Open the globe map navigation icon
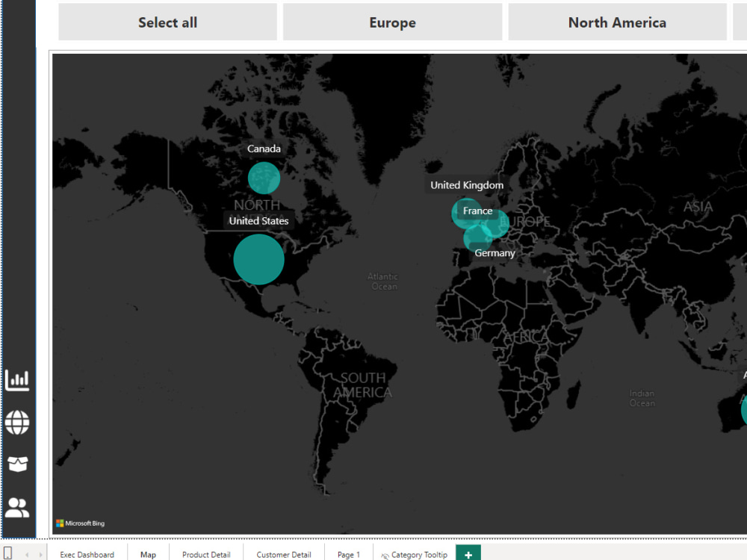The height and width of the screenshot is (560, 747). pos(17,423)
